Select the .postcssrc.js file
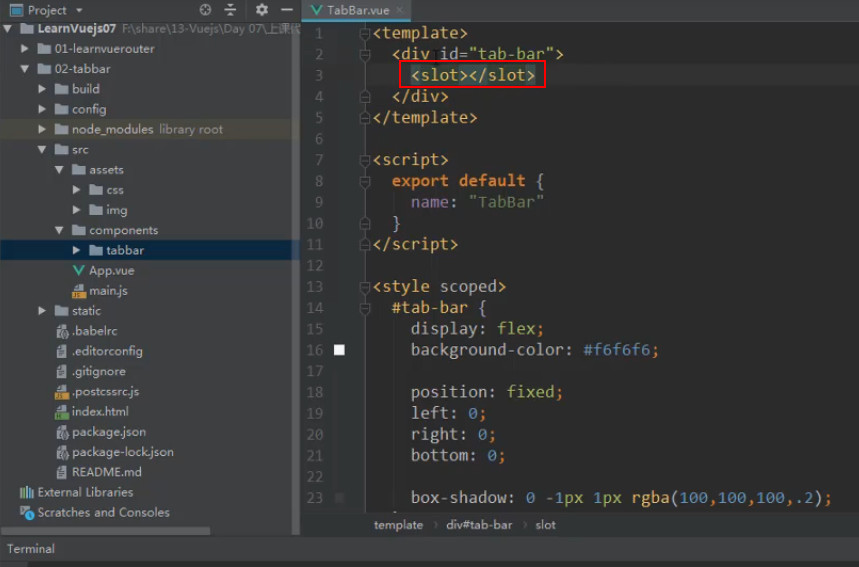859x567 pixels. click(105, 392)
